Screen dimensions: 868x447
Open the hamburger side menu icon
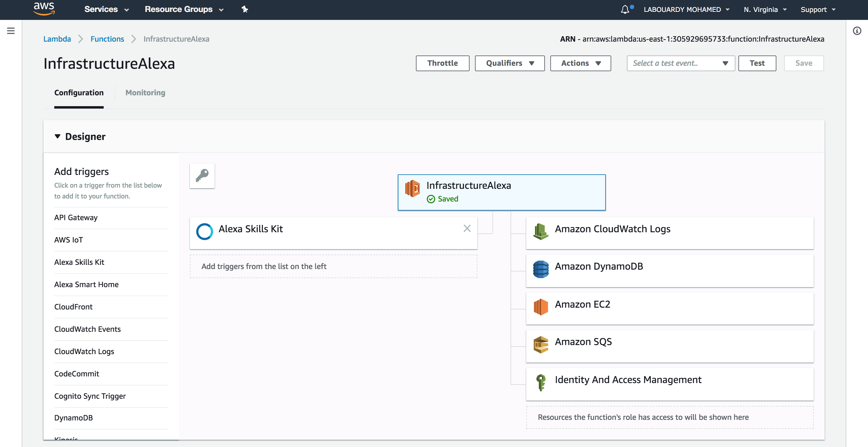pos(11,31)
